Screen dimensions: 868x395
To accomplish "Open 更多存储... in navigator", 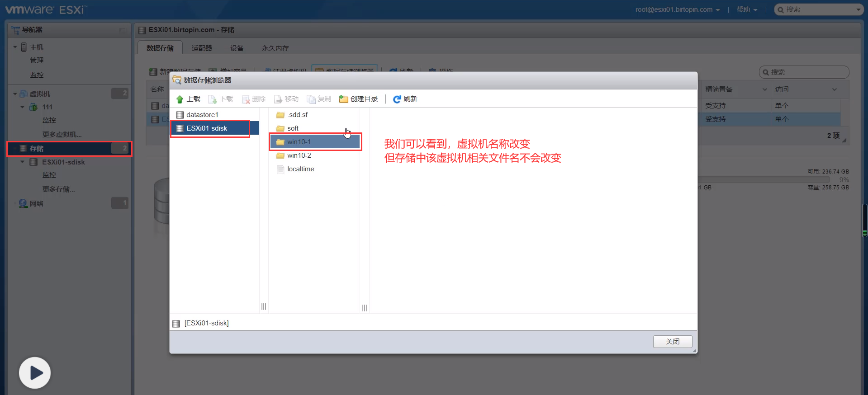I will coord(59,189).
